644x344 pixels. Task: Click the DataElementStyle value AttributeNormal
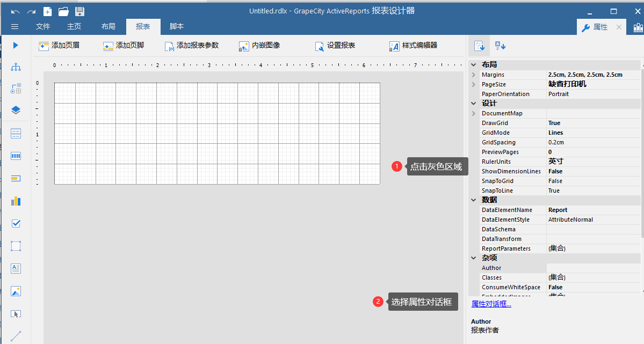(570, 219)
